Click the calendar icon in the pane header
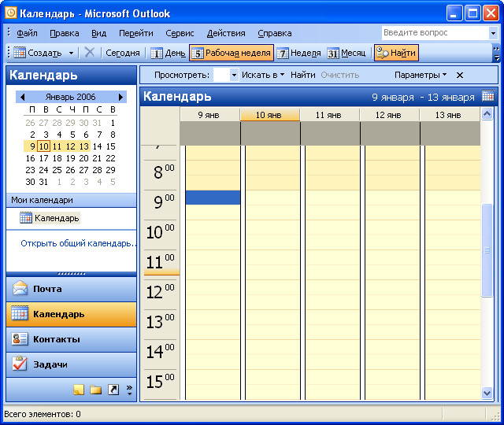The width and height of the screenshot is (504, 425). [487, 96]
